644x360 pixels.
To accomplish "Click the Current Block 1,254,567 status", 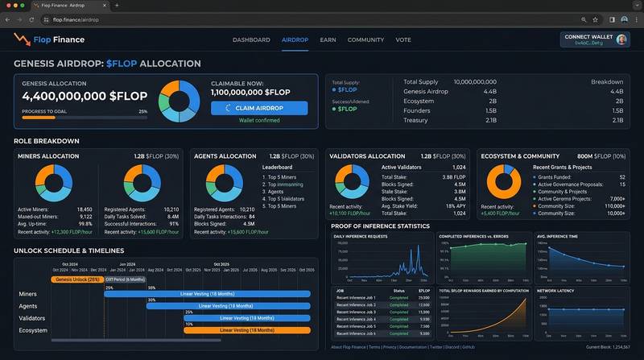I will tap(608, 347).
